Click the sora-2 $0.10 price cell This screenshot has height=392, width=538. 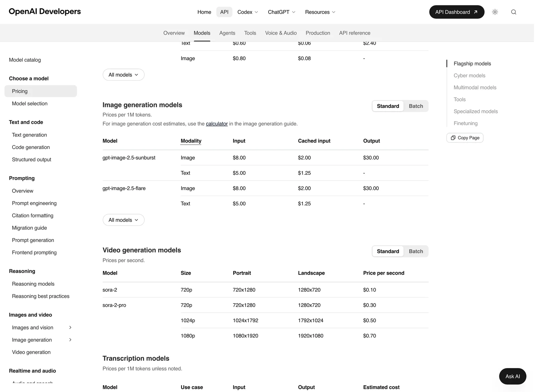pos(370,290)
